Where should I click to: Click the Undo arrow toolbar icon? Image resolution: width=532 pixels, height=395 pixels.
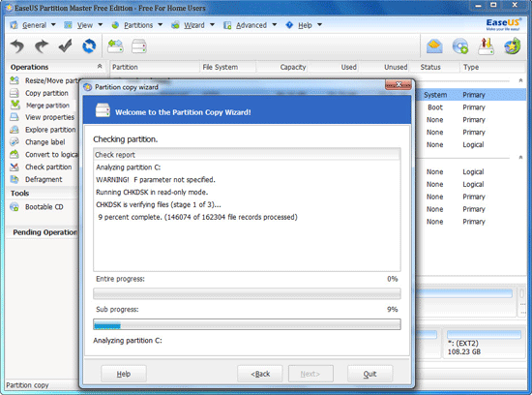click(x=17, y=46)
